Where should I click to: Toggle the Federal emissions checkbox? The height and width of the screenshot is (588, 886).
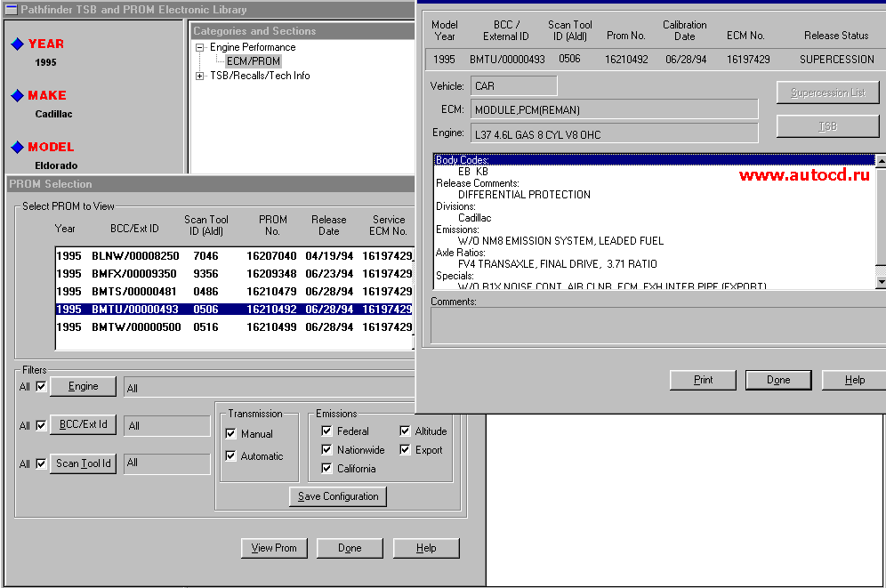(x=326, y=431)
